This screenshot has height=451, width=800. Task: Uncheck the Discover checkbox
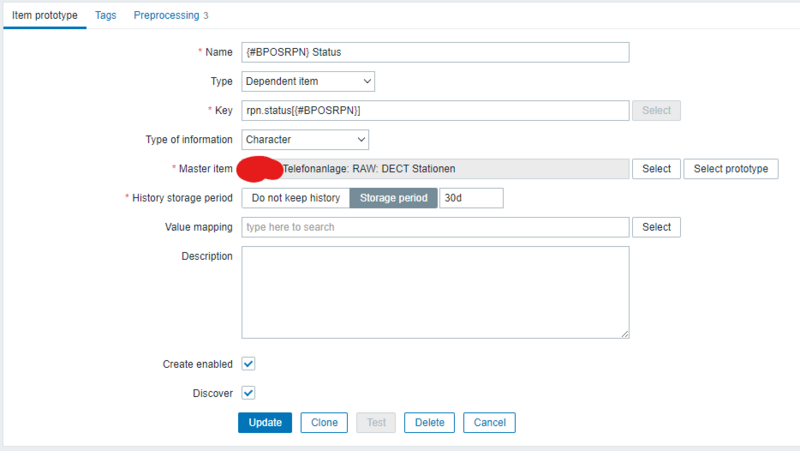[249, 393]
